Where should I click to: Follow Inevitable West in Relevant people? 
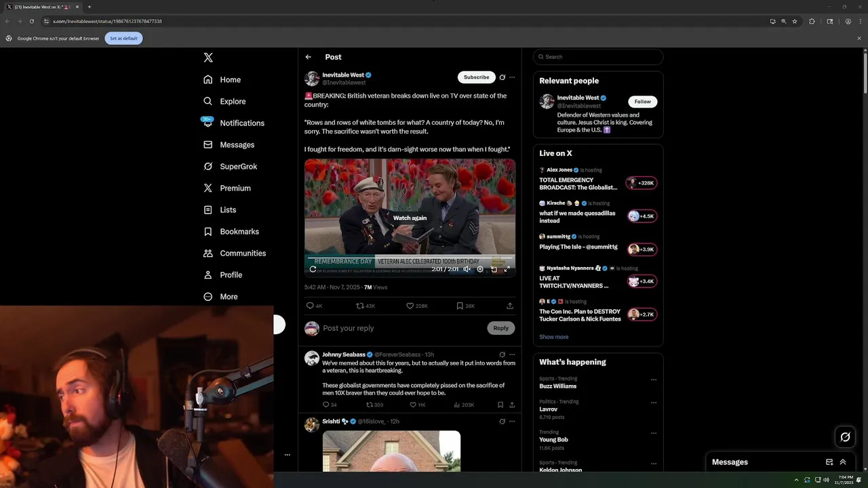[x=642, y=102]
